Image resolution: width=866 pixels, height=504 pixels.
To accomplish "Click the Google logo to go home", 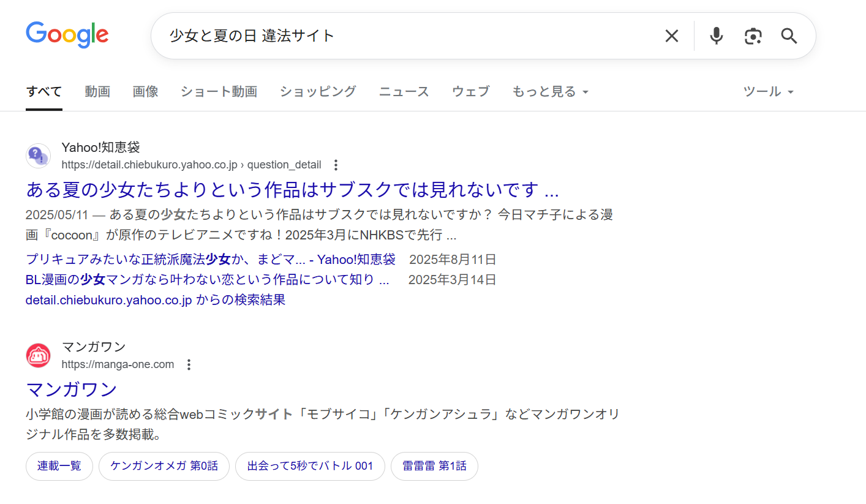I will (x=67, y=35).
